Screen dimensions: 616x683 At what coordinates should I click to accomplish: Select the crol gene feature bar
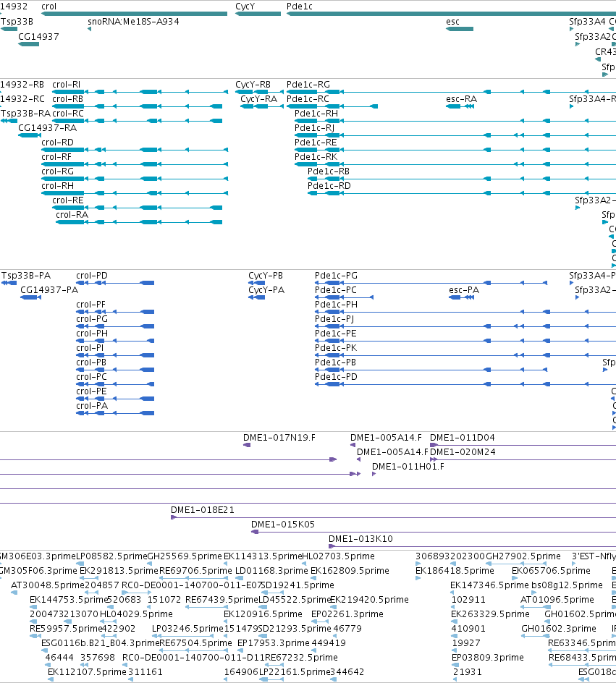pyautogui.click(x=134, y=14)
